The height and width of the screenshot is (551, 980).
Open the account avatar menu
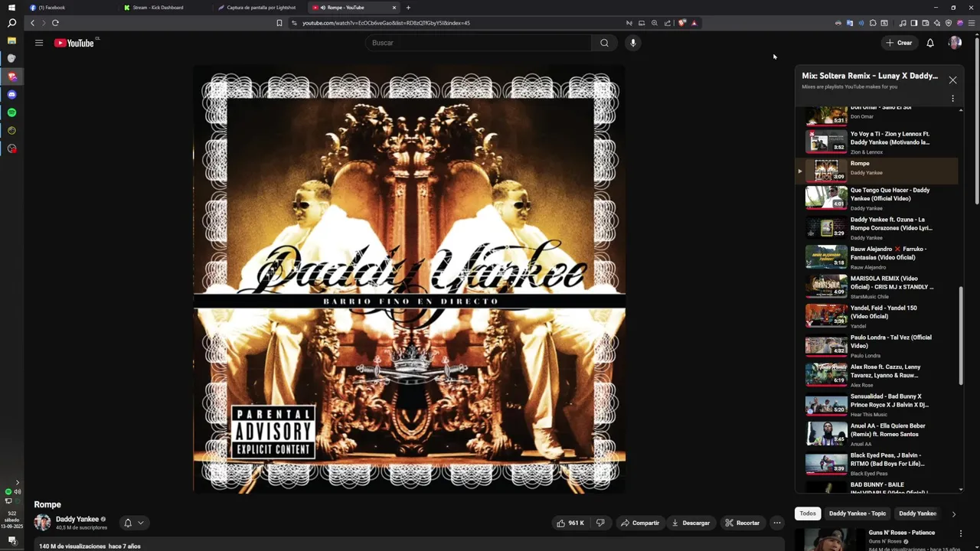955,43
